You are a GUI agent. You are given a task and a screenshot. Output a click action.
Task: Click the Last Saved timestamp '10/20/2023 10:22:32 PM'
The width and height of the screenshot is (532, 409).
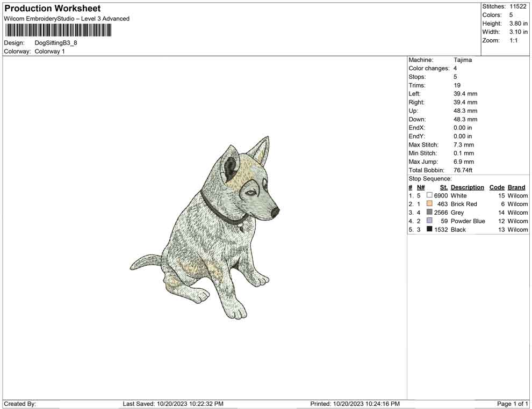coord(190,404)
